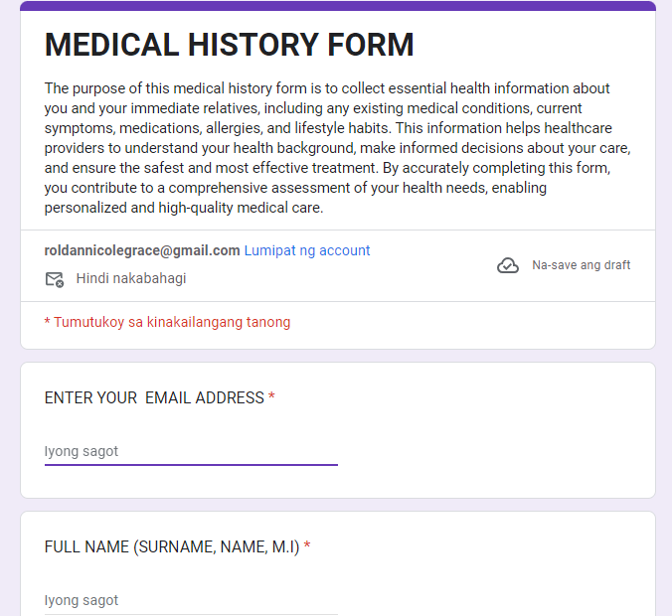Click the roldannicolegrace@gmail.com account text
This screenshot has height=616, width=672.
point(142,250)
